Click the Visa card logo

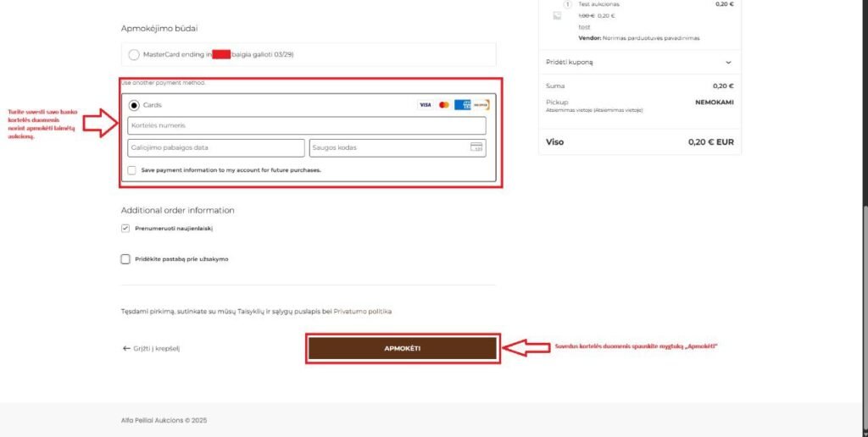point(425,105)
